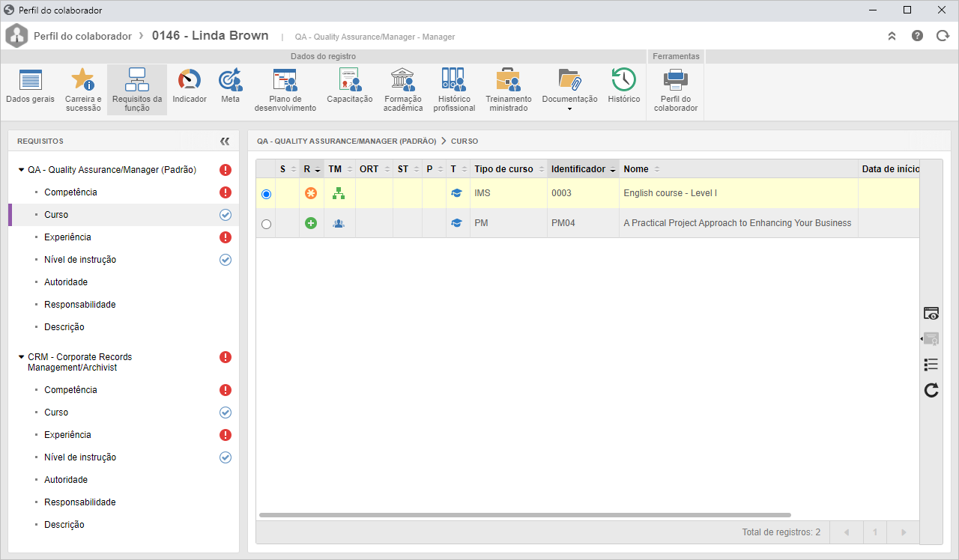Viewport: 959px width, 560px height.
Task: Select Experiência under QA Quality Assurance
Action: (x=67, y=237)
